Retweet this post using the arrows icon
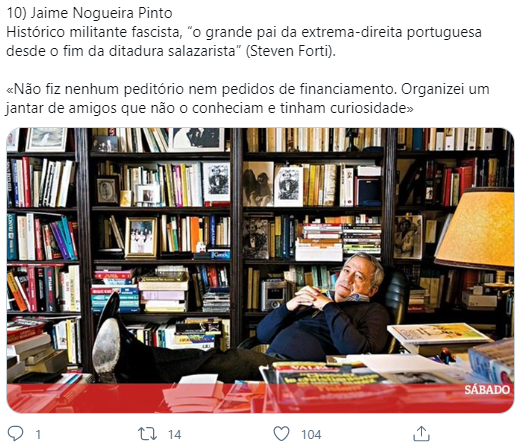This screenshot has width=529, height=447. pyautogui.click(x=147, y=434)
